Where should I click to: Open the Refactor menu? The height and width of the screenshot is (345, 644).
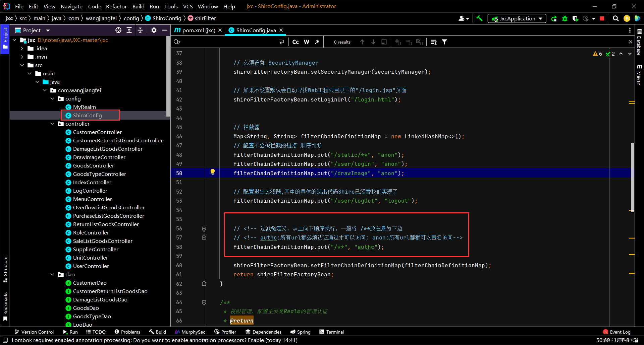point(116,6)
